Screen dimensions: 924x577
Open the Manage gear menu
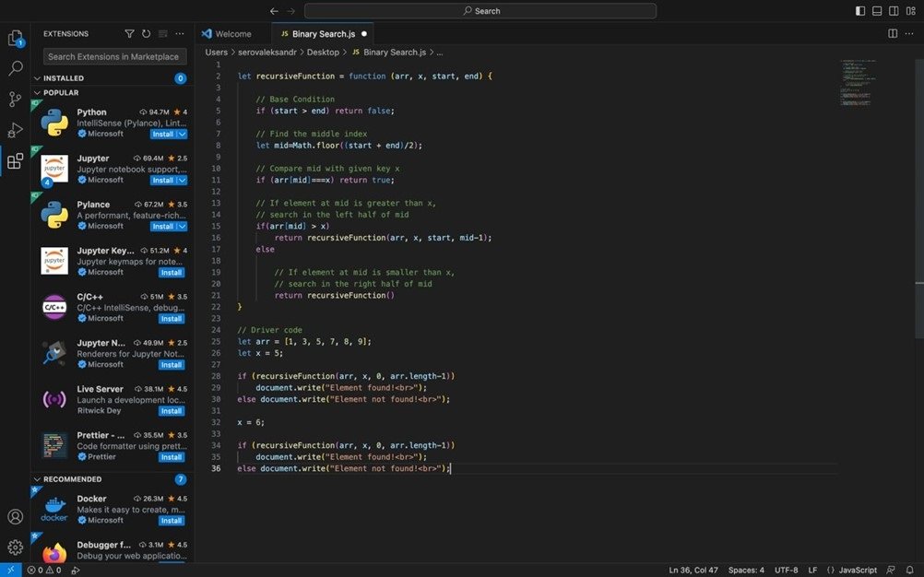click(16, 547)
